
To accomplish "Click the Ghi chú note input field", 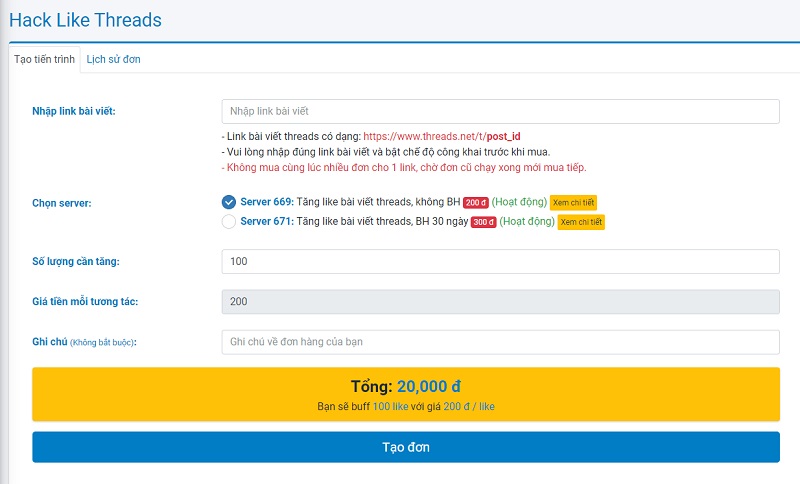I will pos(500,342).
